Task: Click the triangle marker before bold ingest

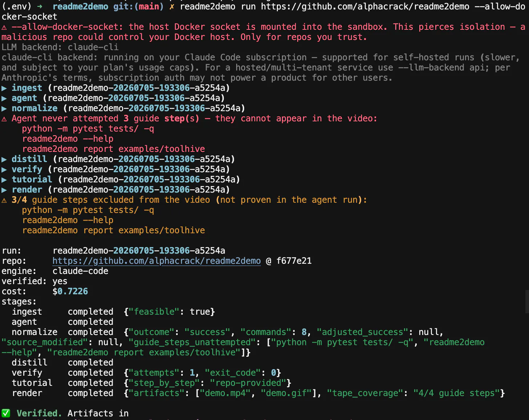Action: tap(4, 88)
